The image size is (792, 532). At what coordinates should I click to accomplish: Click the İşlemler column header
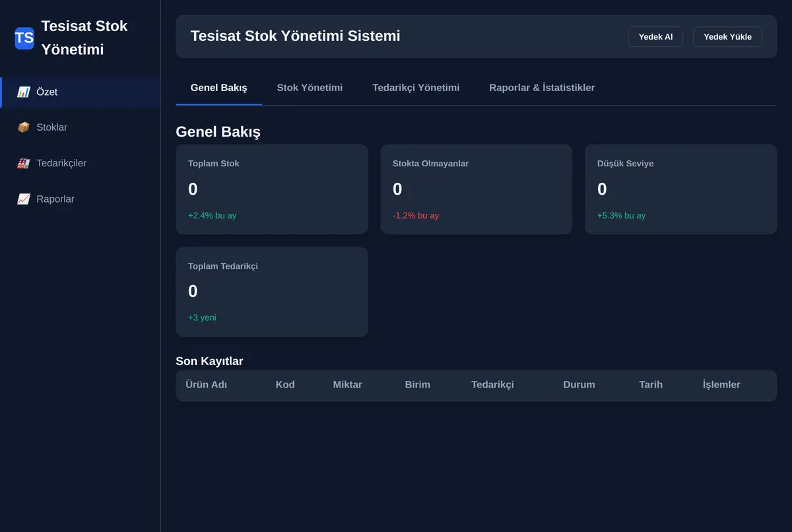click(x=721, y=385)
